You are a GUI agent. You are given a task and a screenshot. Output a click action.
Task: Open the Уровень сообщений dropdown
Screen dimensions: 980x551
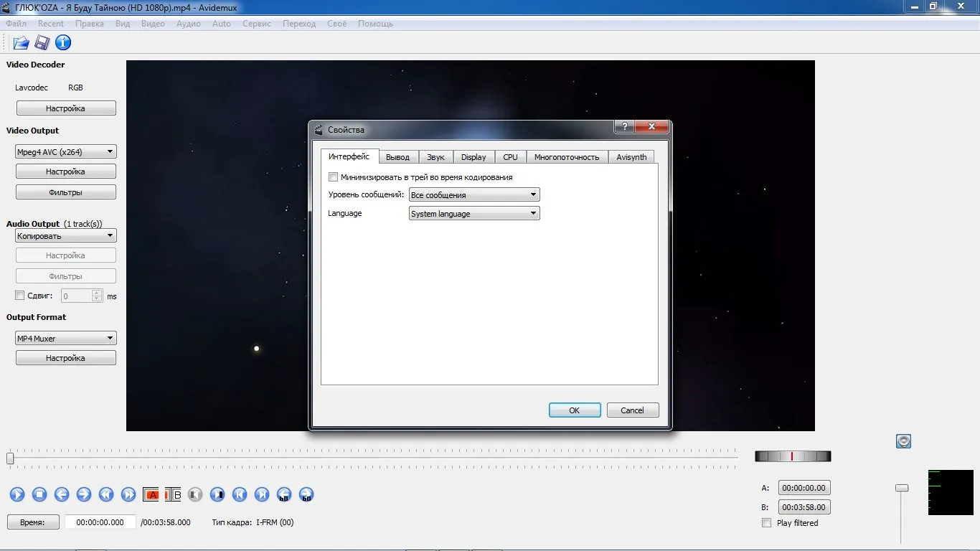[x=474, y=195]
